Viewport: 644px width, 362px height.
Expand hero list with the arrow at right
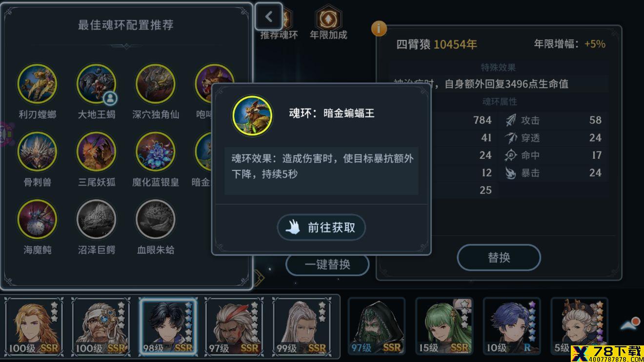629,323
